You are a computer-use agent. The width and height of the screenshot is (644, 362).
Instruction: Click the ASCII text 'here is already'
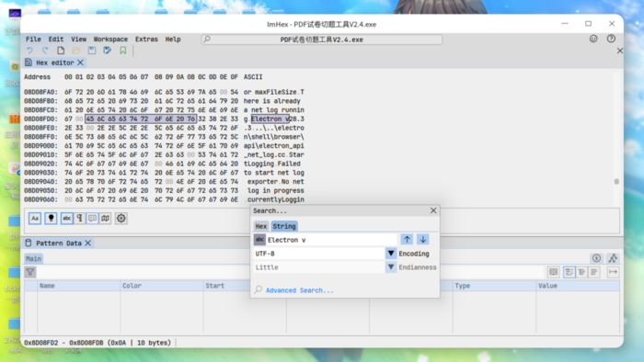(x=272, y=101)
